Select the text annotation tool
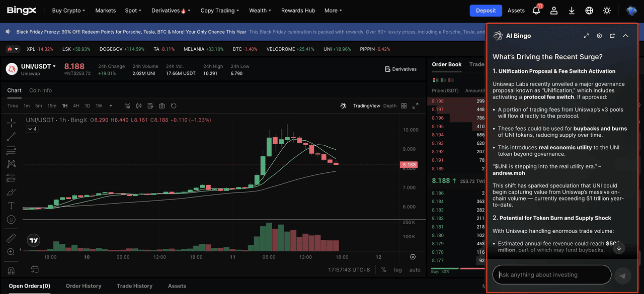Viewport: 644px width, 294px height. (11, 206)
